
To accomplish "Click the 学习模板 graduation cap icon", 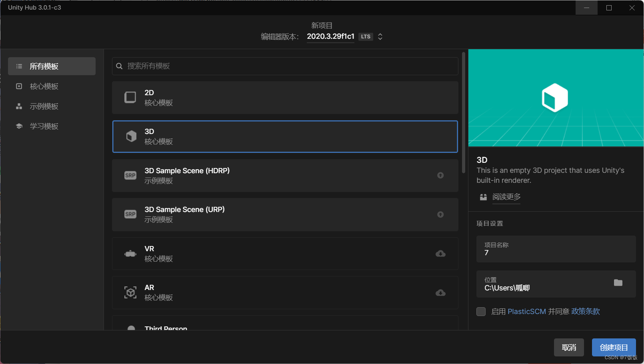I will coord(19,126).
